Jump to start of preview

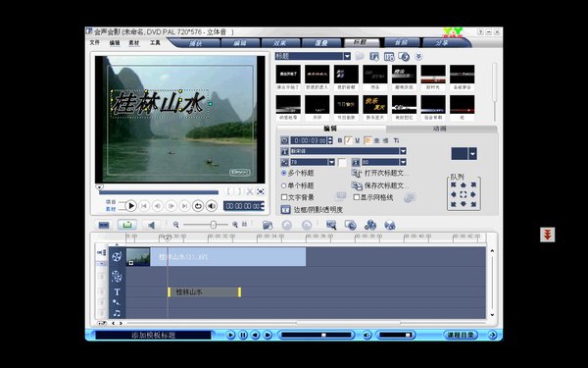(x=144, y=206)
